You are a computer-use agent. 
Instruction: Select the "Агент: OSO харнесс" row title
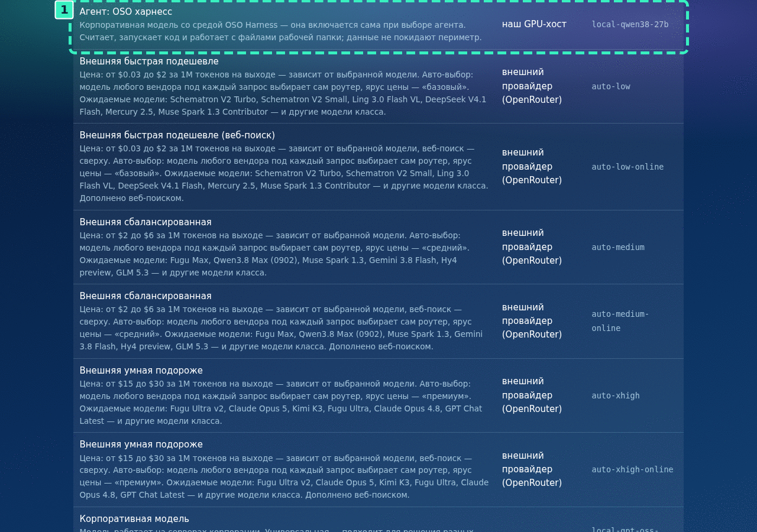[126, 11]
